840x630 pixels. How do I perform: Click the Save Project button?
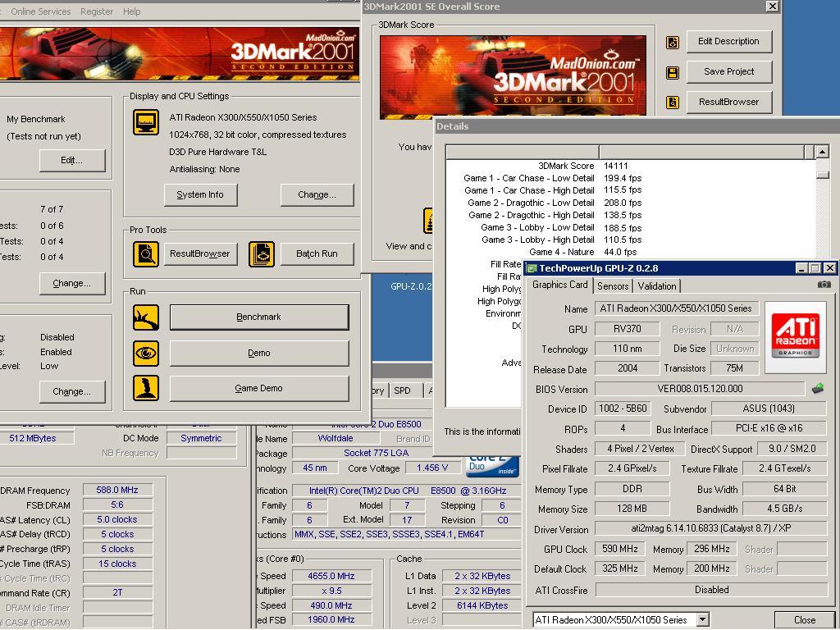728,71
